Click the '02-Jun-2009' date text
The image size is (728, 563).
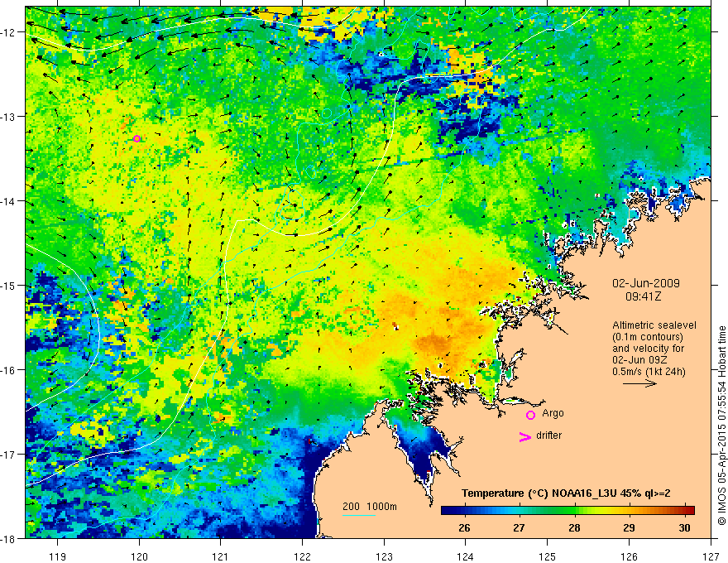[x=646, y=283]
